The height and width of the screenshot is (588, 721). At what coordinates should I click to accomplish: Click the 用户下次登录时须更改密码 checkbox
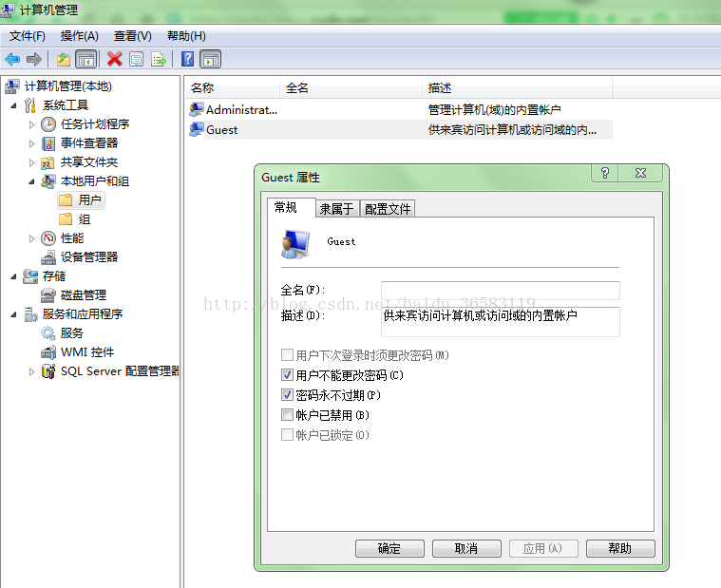tap(287, 355)
